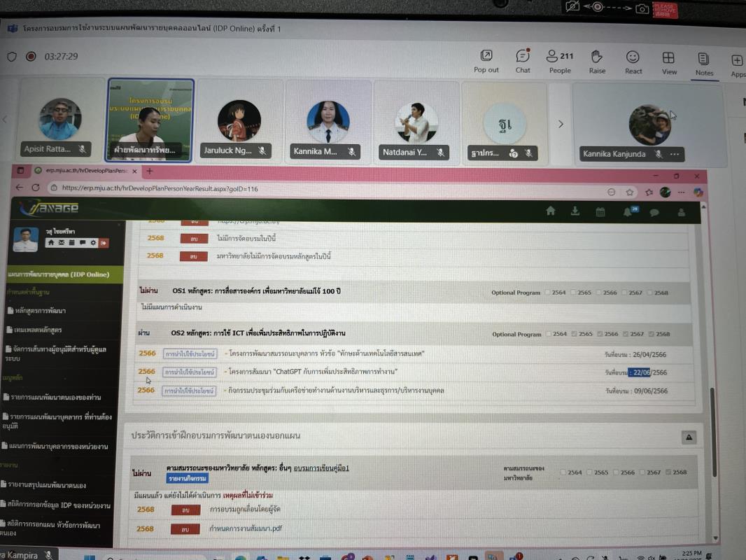The image size is (746, 560).
Task: Check the 2566 box in university competency row
Action: coord(615,472)
